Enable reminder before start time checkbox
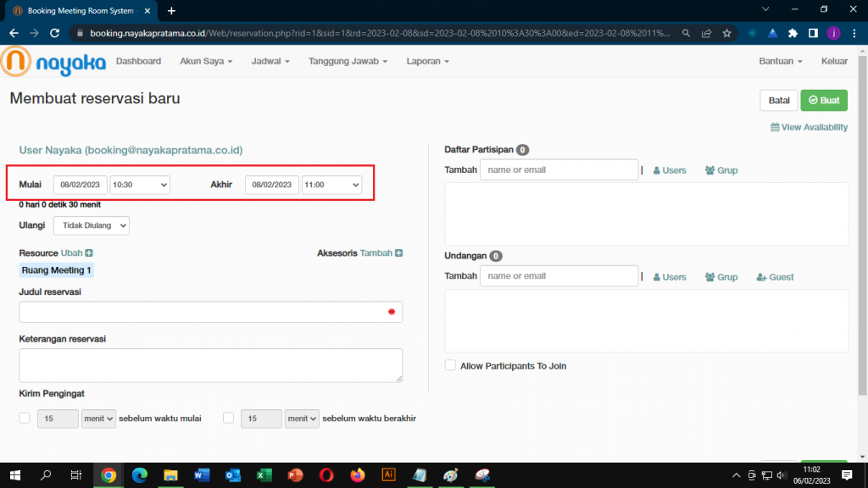 25,418
